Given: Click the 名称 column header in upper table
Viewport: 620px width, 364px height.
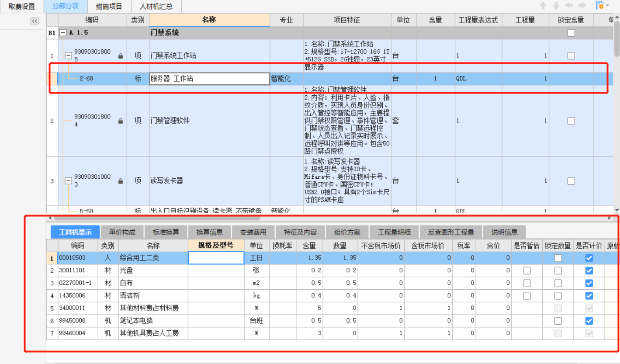Looking at the screenshot, I should click(x=209, y=20).
